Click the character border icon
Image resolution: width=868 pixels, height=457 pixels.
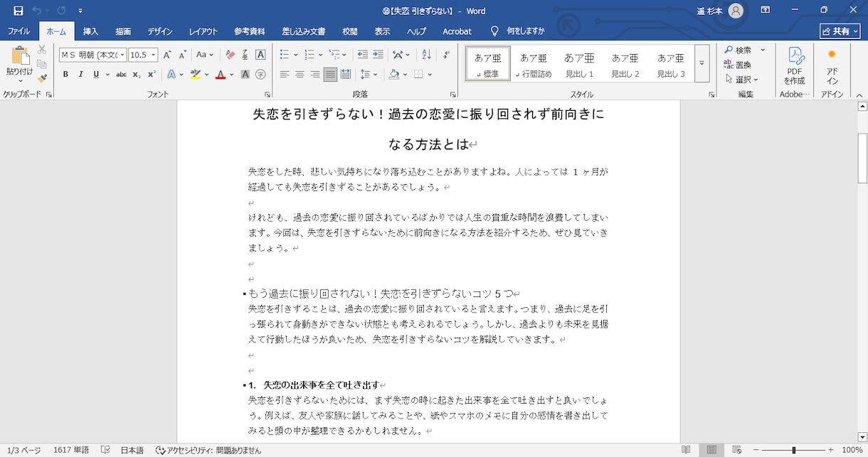tap(260, 55)
